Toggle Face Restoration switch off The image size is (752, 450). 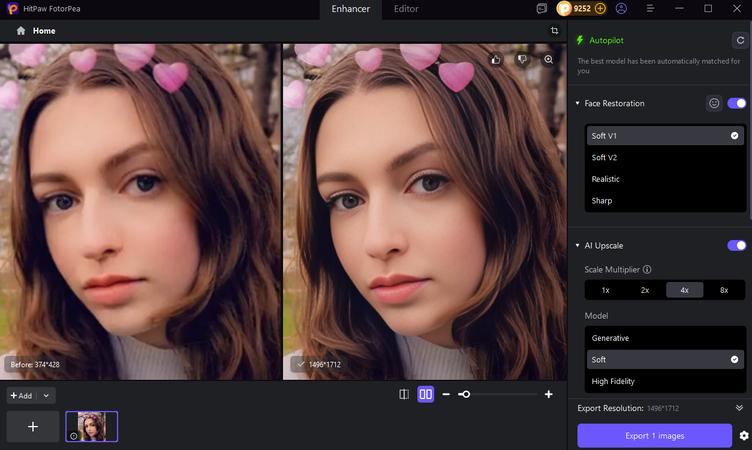[737, 103]
